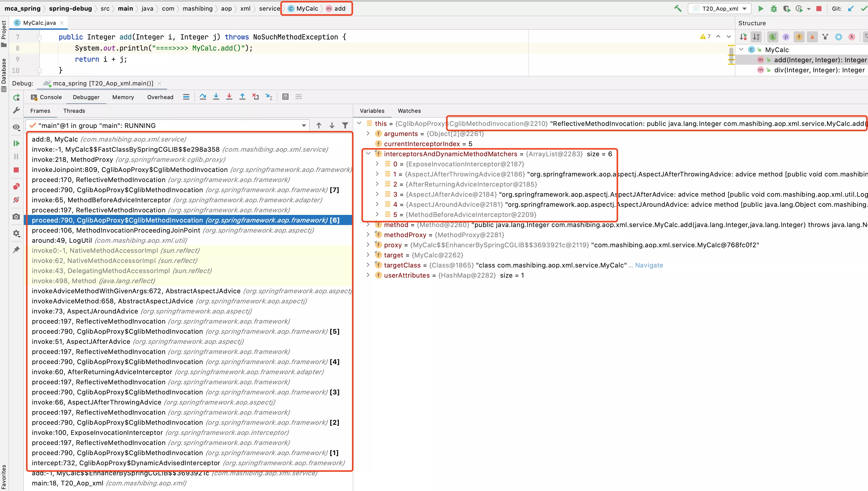
Task: Select previous frame with up arrow
Action: 319,125
